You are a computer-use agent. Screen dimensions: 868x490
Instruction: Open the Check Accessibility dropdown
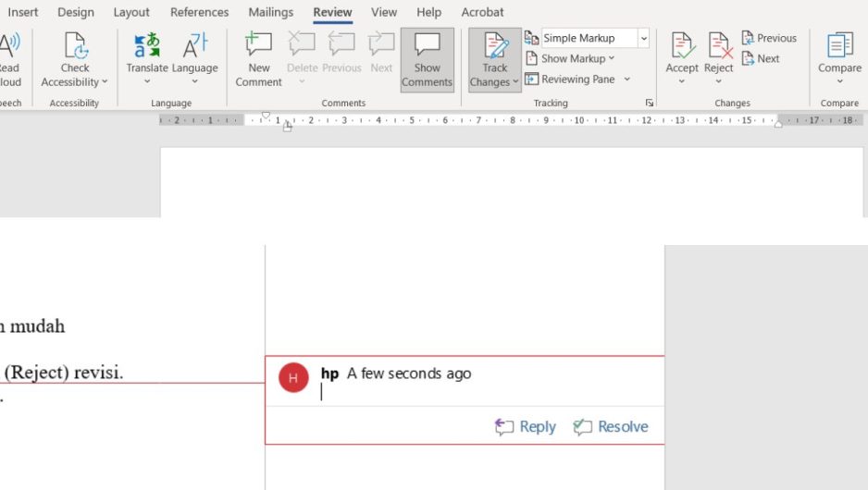click(104, 82)
